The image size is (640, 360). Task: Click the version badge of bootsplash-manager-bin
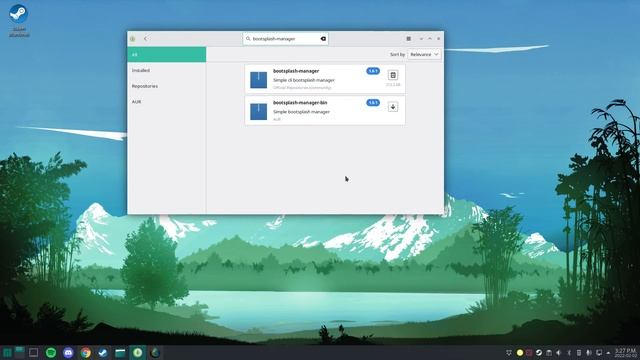point(373,103)
